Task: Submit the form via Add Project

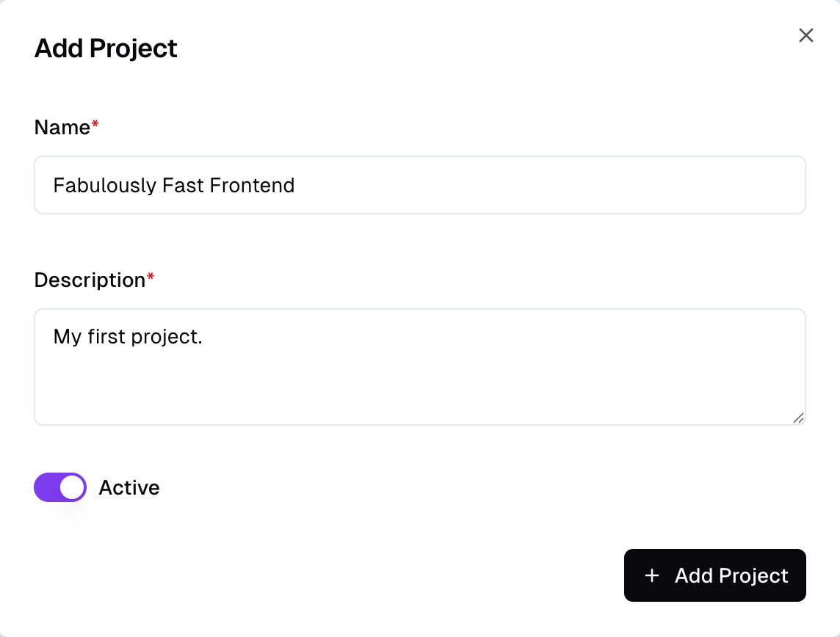Action: tap(714, 575)
